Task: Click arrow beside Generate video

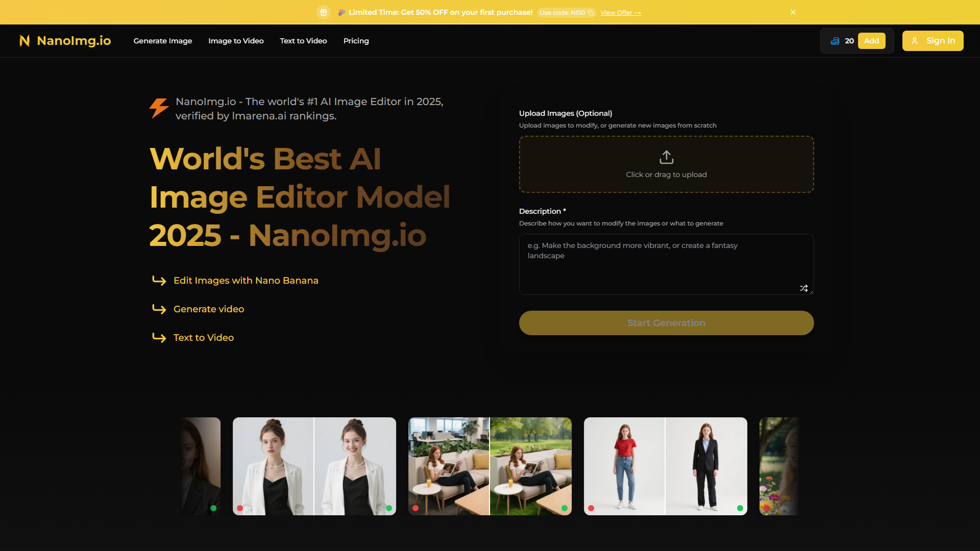Action: pyautogui.click(x=159, y=309)
